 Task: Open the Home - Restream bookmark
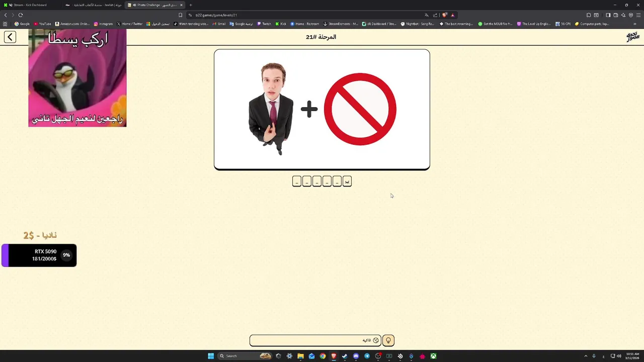pyautogui.click(x=305, y=24)
